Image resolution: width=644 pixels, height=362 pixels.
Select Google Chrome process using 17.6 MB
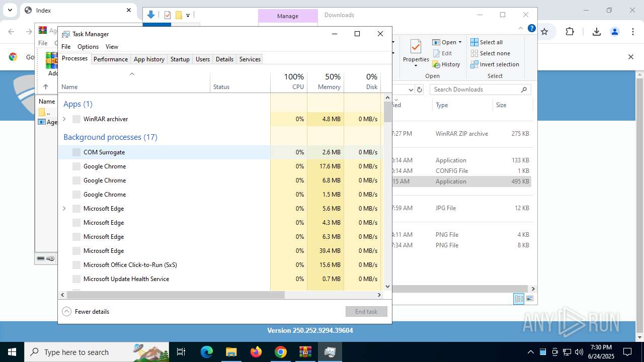pos(220,166)
